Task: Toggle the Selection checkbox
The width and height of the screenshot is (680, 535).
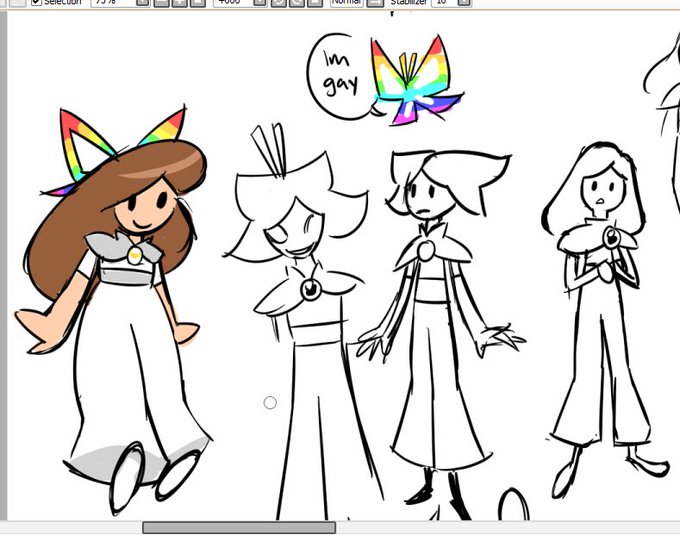Action: [x=36, y=2]
